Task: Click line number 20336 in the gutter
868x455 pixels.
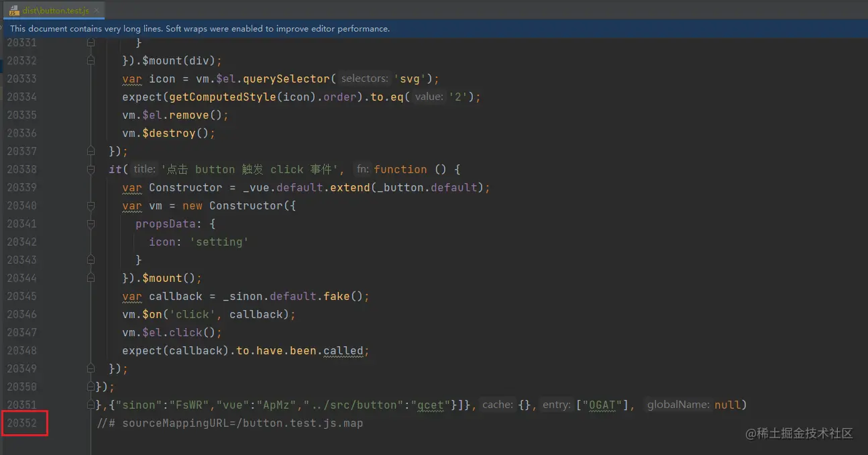Action: point(22,133)
